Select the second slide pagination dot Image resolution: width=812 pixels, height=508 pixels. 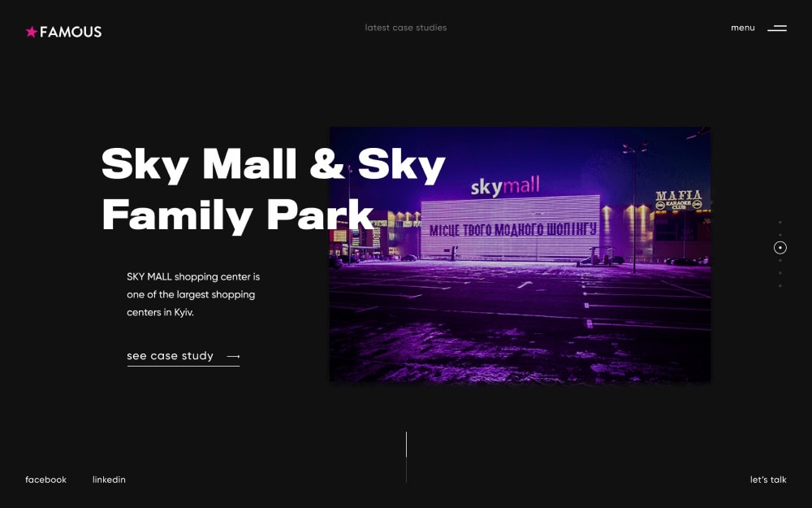pos(780,235)
